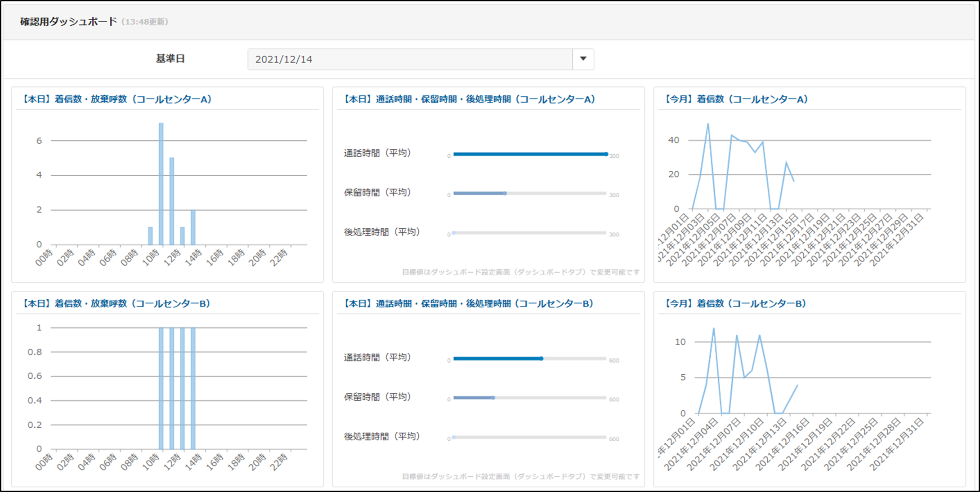
Task: Click the 後処理時間（平均） gauge for Center B
Action: tap(530, 437)
